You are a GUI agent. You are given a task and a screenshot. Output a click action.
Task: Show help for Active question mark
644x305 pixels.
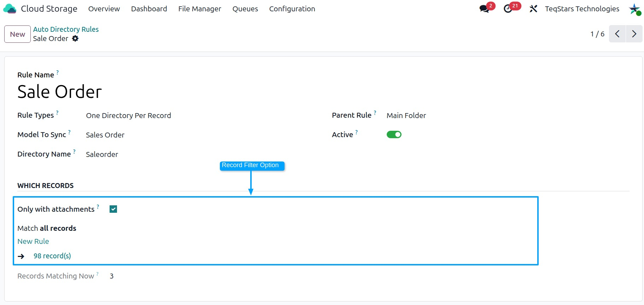357,132
